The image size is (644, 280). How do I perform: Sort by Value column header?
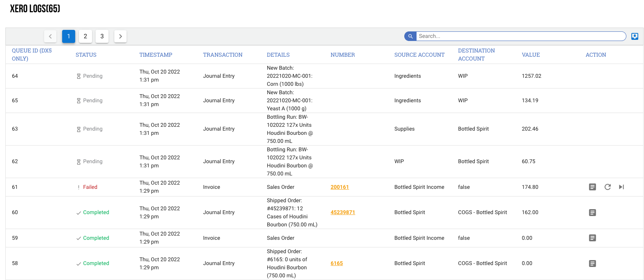point(531,55)
